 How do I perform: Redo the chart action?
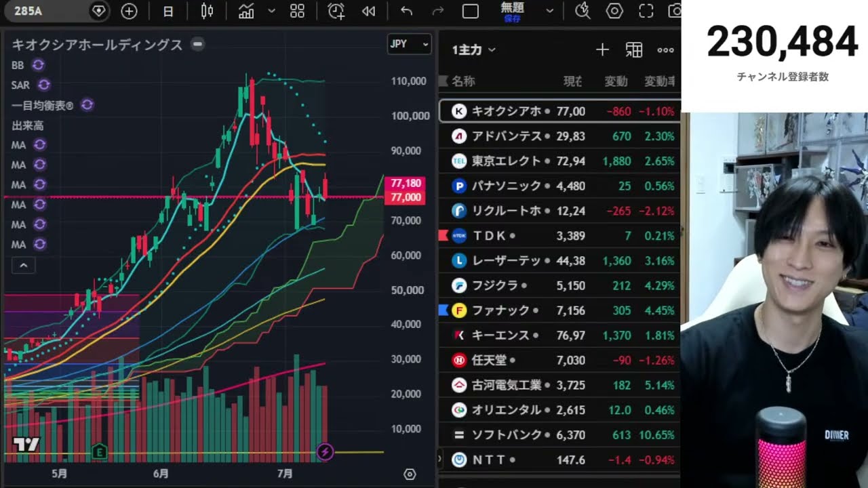tap(438, 11)
